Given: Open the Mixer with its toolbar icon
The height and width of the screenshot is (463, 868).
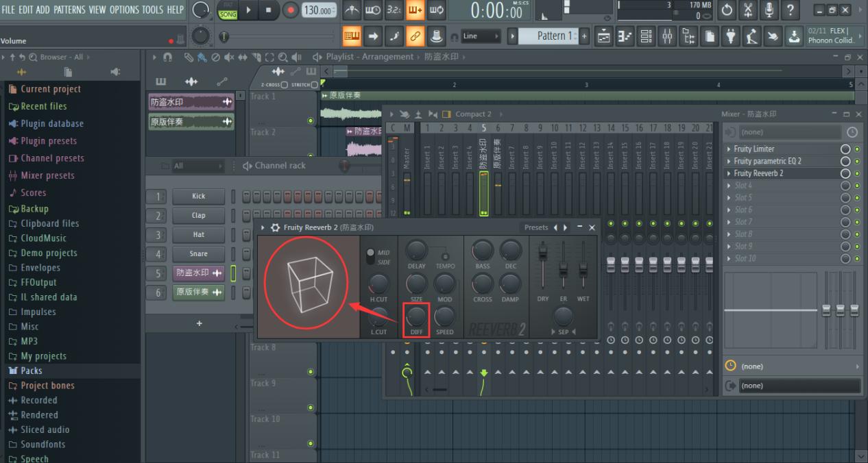Looking at the screenshot, I should coord(667,36).
